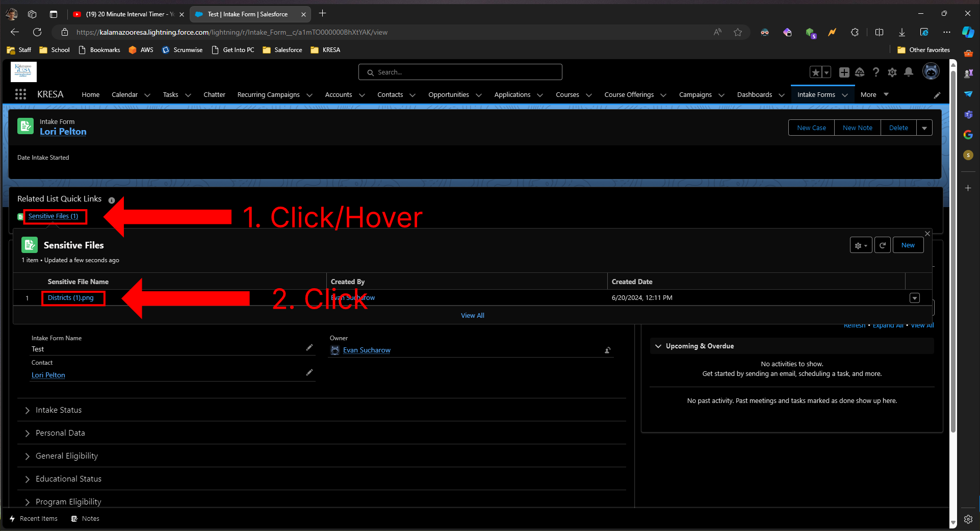
Task: Click the Delete button
Action: point(898,128)
